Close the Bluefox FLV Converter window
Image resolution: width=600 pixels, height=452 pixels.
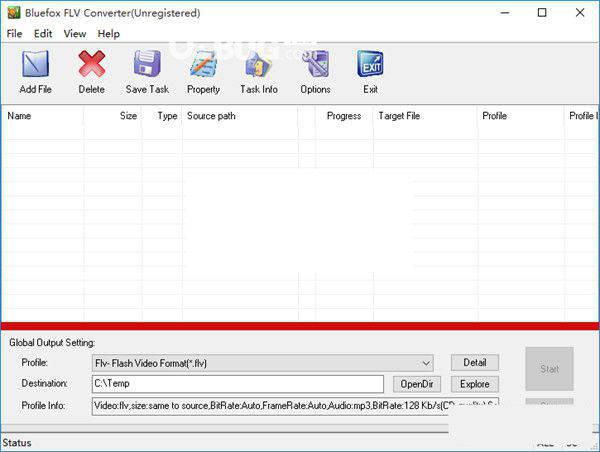point(580,13)
